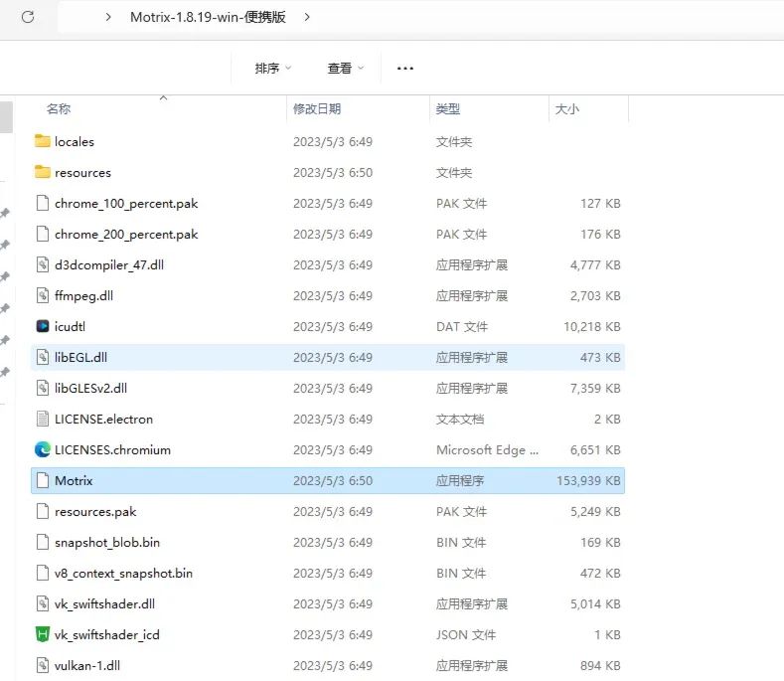Screen dimensions: 784x681
Task: Select the LICENSE.electron file name
Action: (x=103, y=420)
